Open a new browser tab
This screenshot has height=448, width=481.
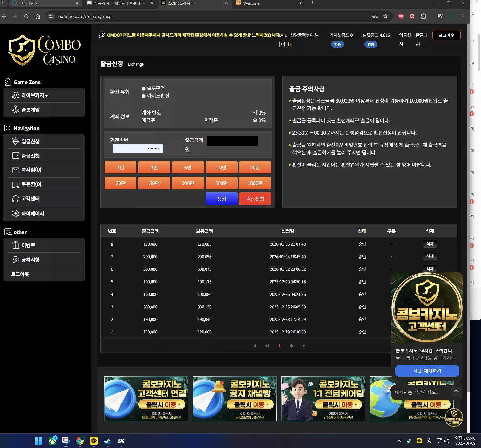(x=312, y=3)
